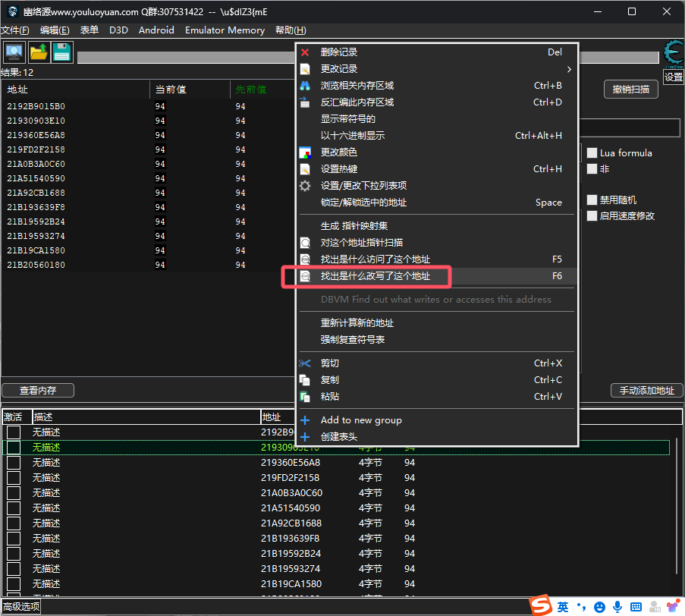
Task: Click the scissors cut icon
Action: click(305, 363)
